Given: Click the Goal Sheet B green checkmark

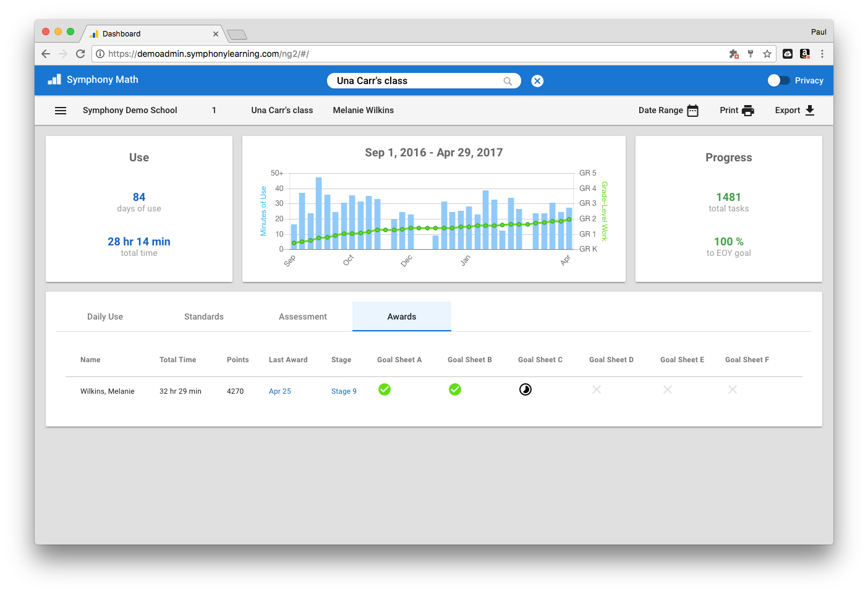Looking at the screenshot, I should (455, 389).
